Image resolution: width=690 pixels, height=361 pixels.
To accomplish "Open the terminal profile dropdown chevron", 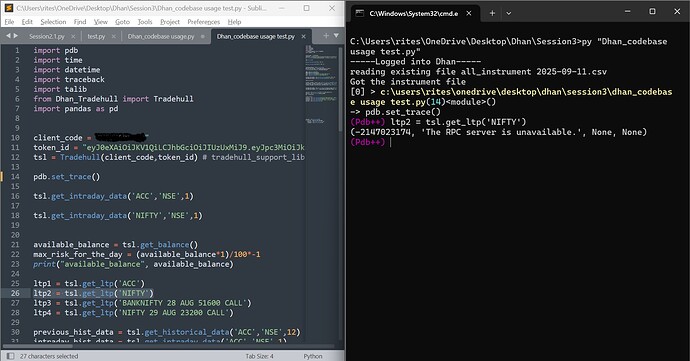I will click(508, 13).
